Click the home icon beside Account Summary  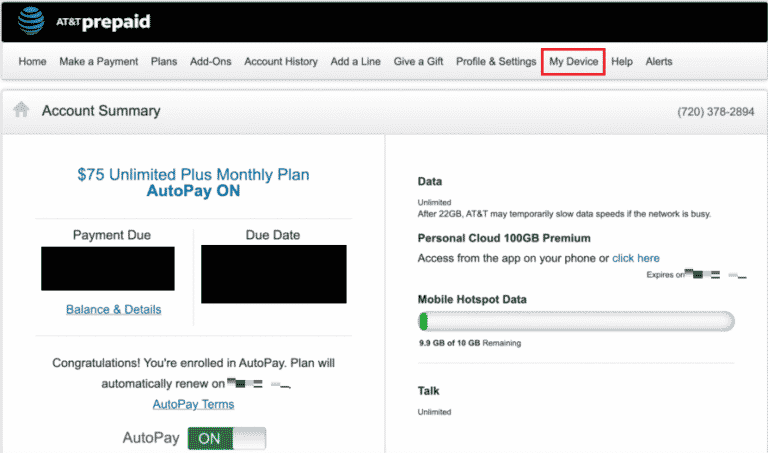21,109
